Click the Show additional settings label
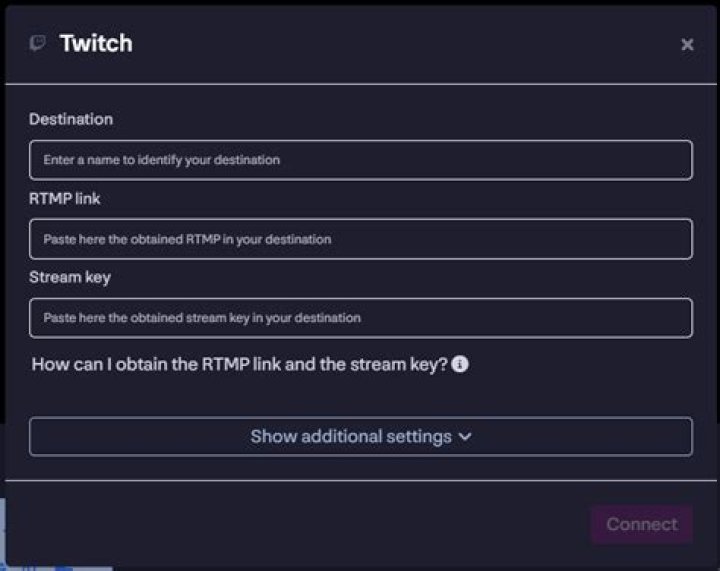Screen dimensions: 720x571 pos(351,437)
